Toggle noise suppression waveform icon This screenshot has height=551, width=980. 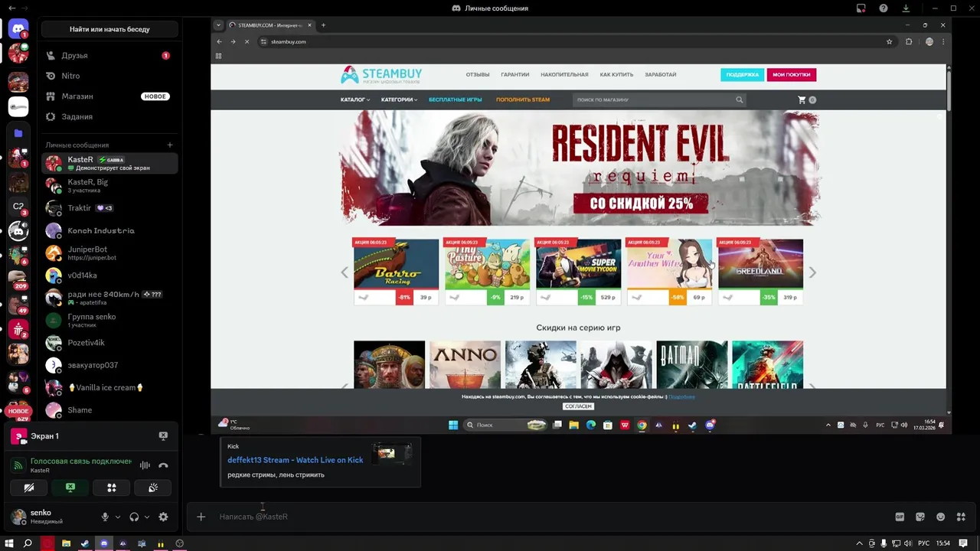[x=145, y=465]
